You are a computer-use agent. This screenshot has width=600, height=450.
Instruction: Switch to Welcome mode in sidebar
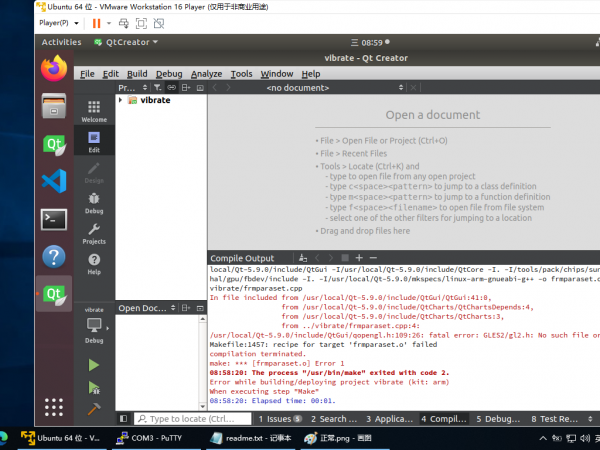[x=94, y=110]
